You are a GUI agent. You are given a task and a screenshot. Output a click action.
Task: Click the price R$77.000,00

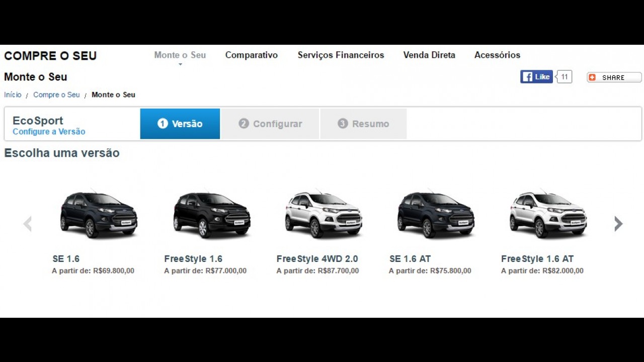[x=226, y=271]
